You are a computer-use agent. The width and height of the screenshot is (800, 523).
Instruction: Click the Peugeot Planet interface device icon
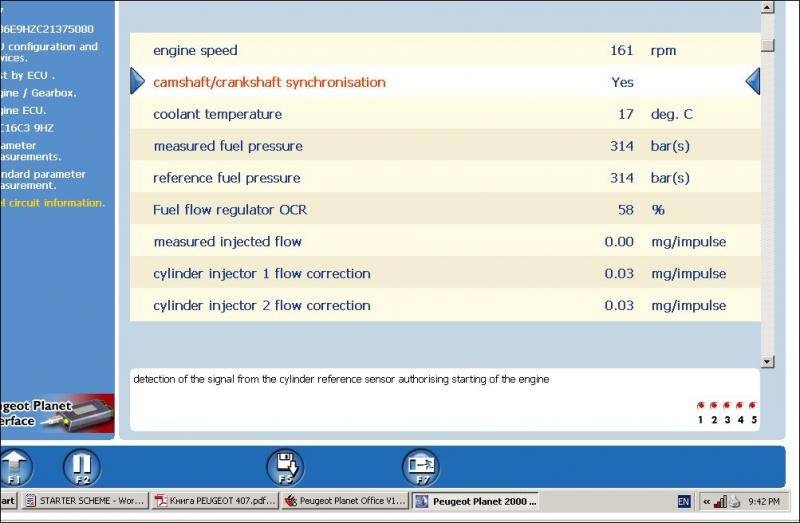tap(57, 413)
